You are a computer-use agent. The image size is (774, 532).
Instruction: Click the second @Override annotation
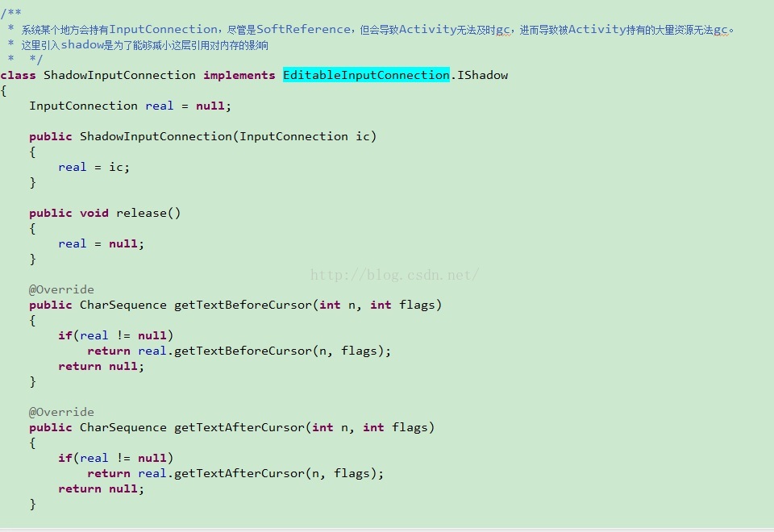[61, 412]
